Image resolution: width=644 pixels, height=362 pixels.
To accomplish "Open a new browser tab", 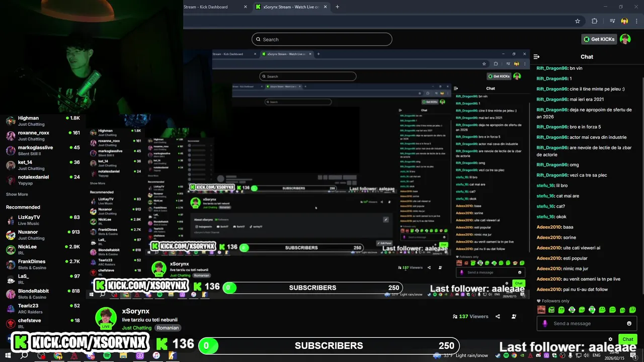I will click(337, 7).
